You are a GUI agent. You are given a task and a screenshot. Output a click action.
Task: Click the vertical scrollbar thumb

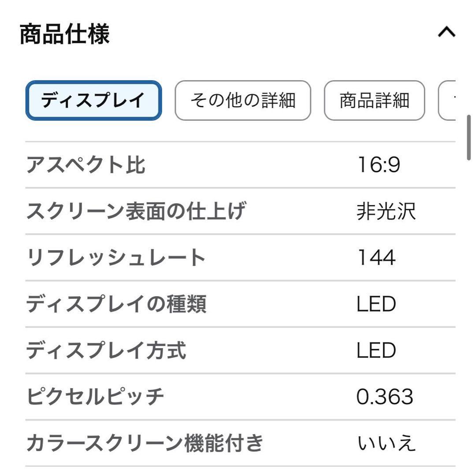(x=469, y=138)
